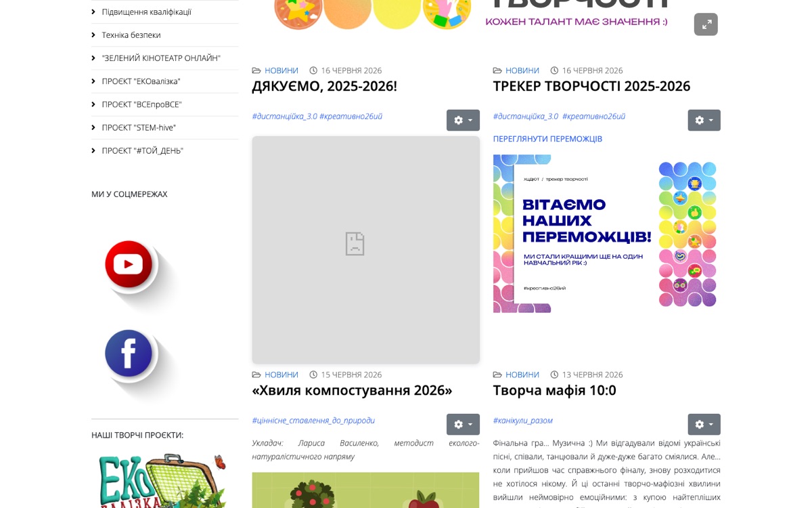Click #канікули_разом tag
This screenshot has height=508, width=812.
click(523, 420)
